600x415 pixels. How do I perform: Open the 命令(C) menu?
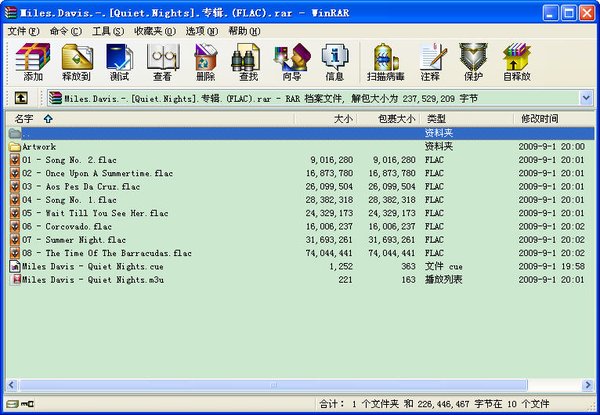[x=65, y=31]
